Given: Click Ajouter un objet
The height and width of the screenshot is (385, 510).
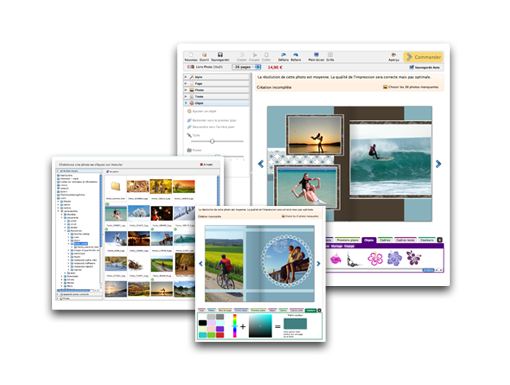Looking at the screenshot, I should [202, 111].
